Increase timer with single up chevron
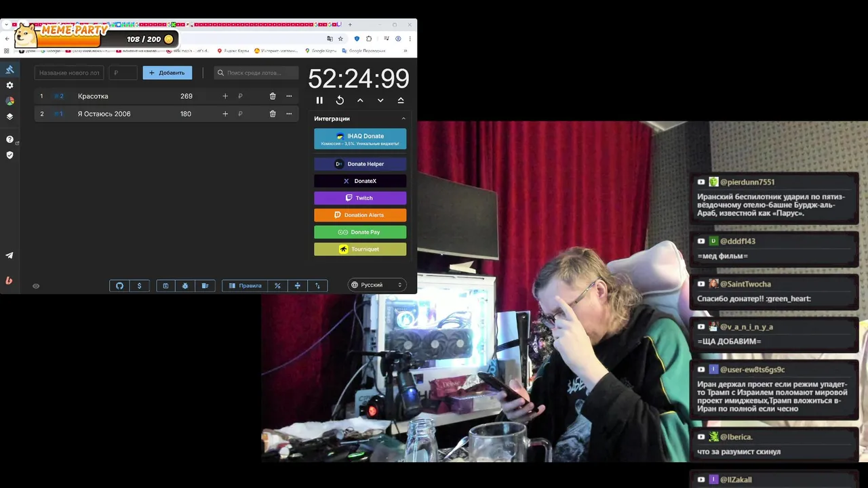 [360, 100]
